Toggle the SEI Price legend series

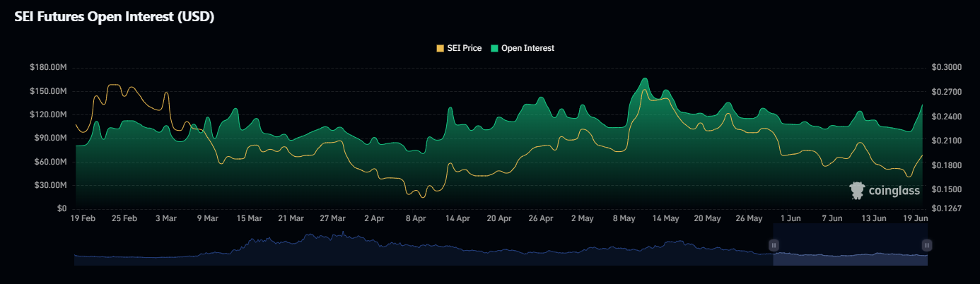coord(460,48)
